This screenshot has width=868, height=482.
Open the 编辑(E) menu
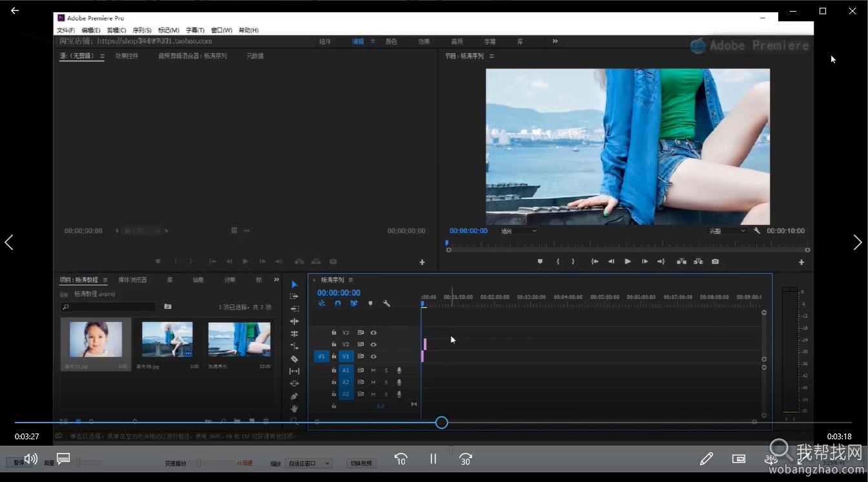tap(91, 30)
